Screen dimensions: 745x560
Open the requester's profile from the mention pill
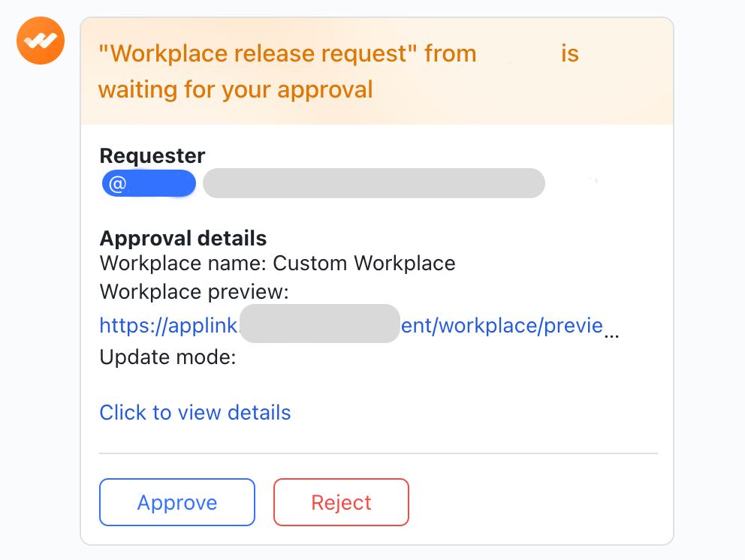coord(149,182)
